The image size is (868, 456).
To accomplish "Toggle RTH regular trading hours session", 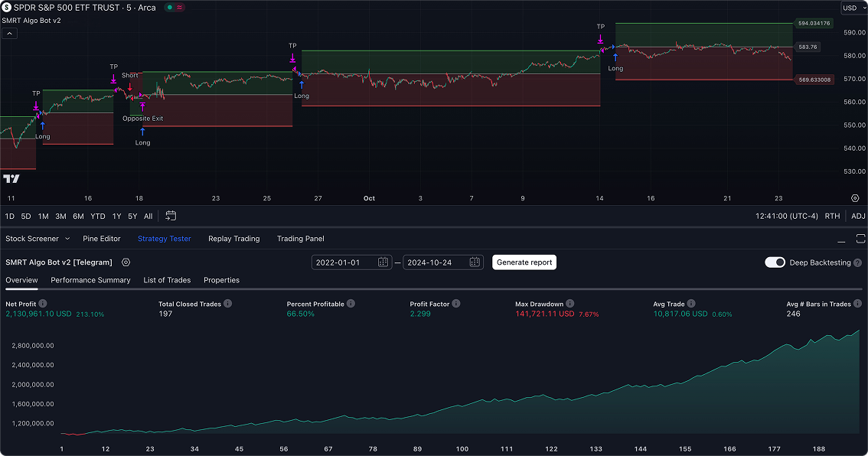I will [832, 216].
